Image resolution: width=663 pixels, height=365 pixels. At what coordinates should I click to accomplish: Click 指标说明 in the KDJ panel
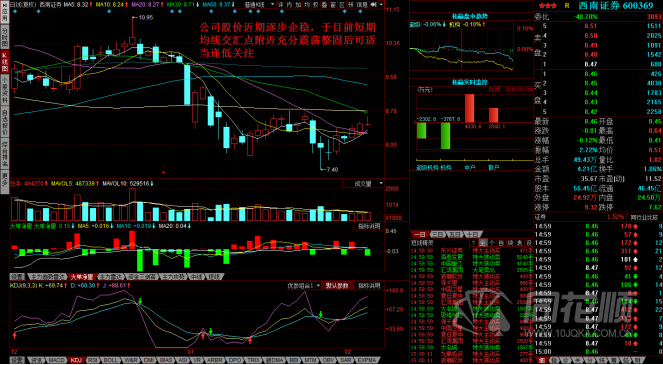369,285
